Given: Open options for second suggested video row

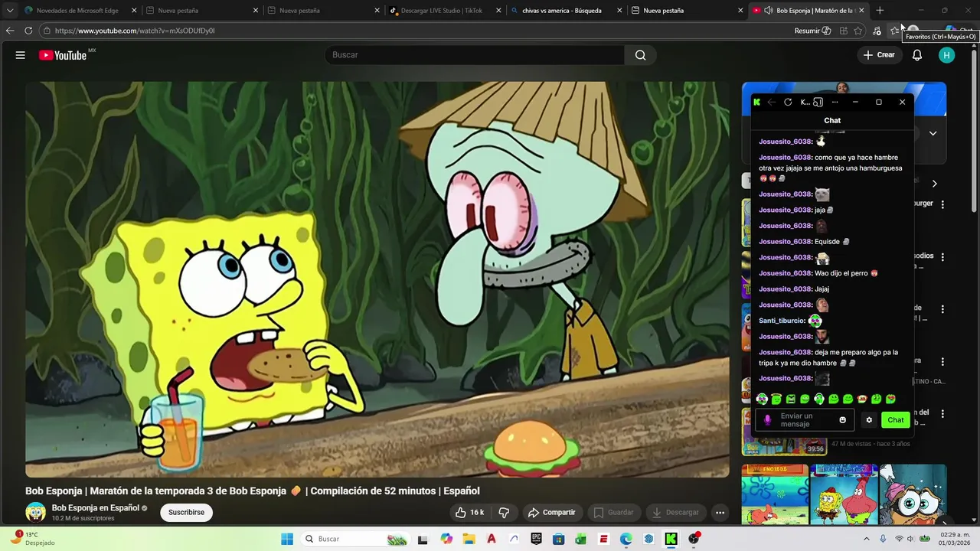Looking at the screenshot, I should coord(942,257).
